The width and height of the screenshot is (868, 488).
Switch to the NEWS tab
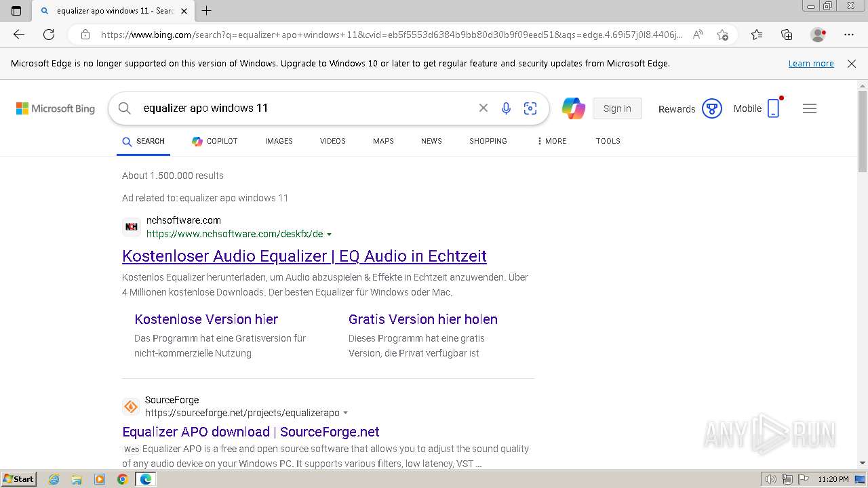point(431,141)
